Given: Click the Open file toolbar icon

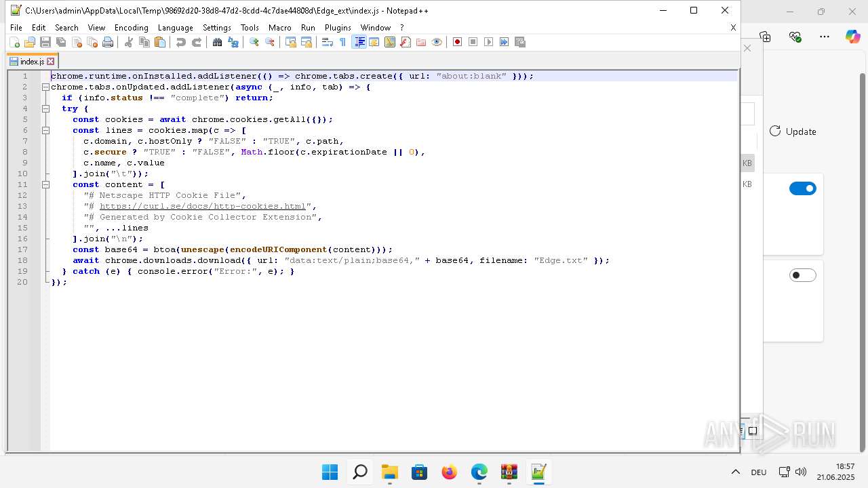Looking at the screenshot, I should tap(30, 42).
